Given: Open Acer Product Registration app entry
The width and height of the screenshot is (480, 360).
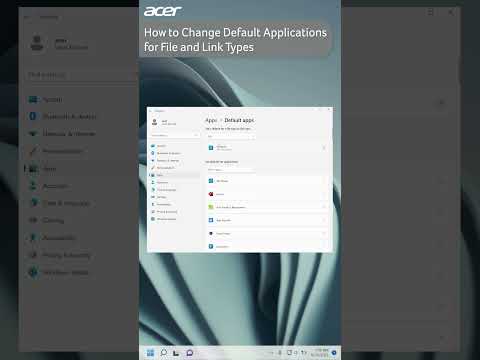Looking at the screenshot, I should click(267, 207).
